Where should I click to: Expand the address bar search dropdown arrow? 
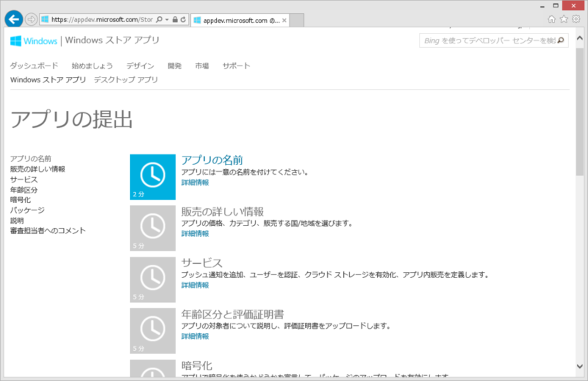[x=167, y=20]
